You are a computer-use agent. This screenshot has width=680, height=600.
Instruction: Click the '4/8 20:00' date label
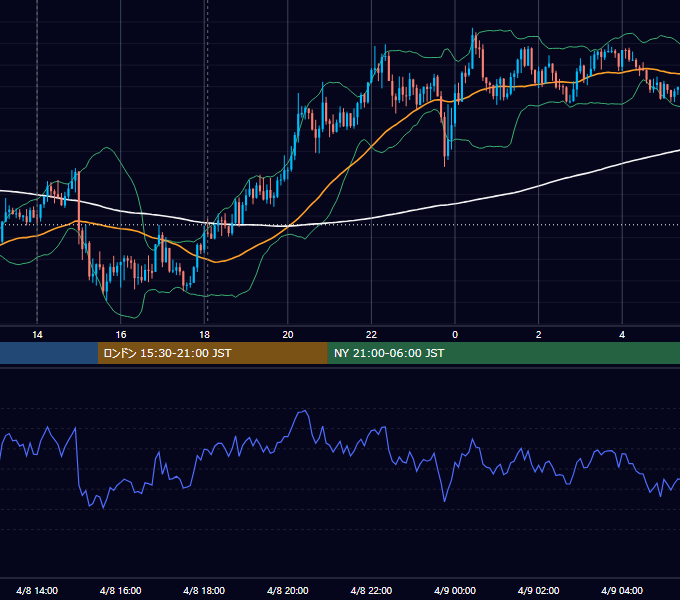pos(288,590)
